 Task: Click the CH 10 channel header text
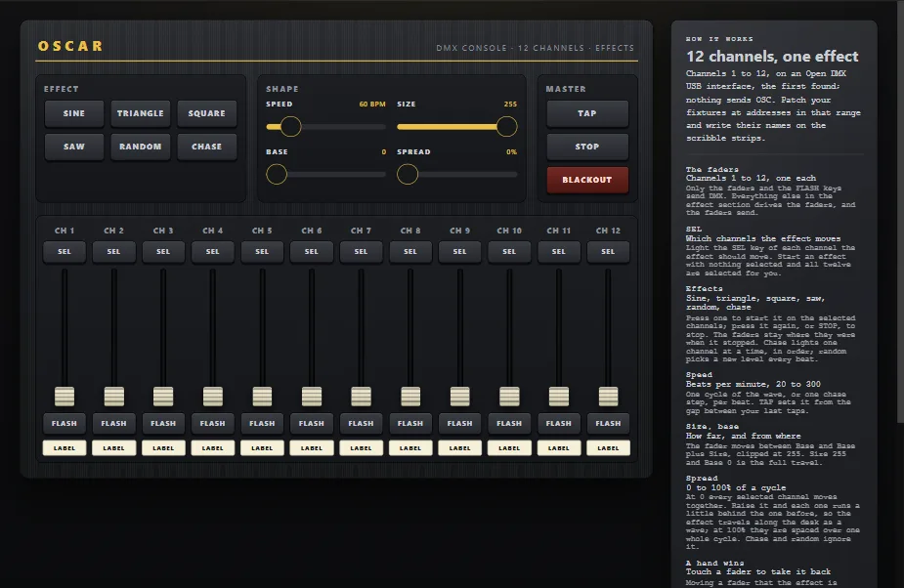pyautogui.click(x=509, y=231)
